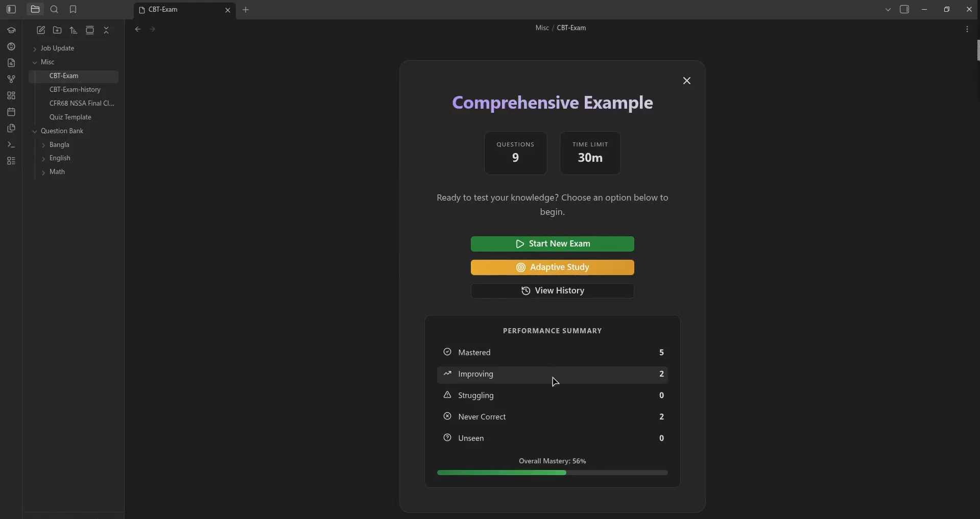The width and height of the screenshot is (980, 519).
Task: Open the more options three-dot menu
Action: [967, 29]
